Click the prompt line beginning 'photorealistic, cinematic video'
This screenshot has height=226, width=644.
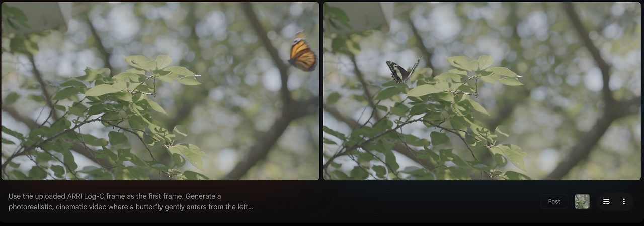pyautogui.click(x=131, y=207)
